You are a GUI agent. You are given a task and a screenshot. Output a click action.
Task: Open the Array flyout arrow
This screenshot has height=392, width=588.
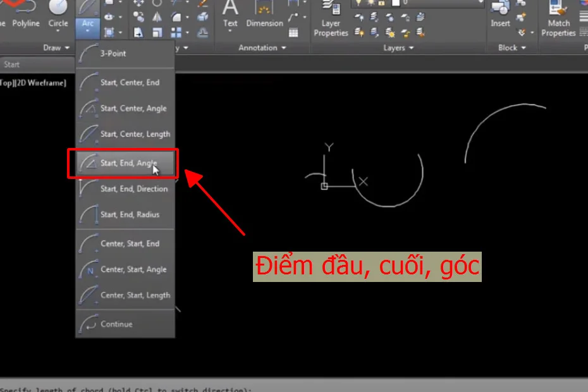click(x=188, y=33)
